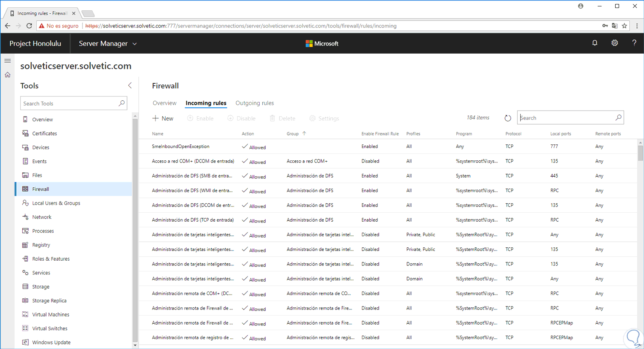Open the Registry tool

[x=41, y=245]
